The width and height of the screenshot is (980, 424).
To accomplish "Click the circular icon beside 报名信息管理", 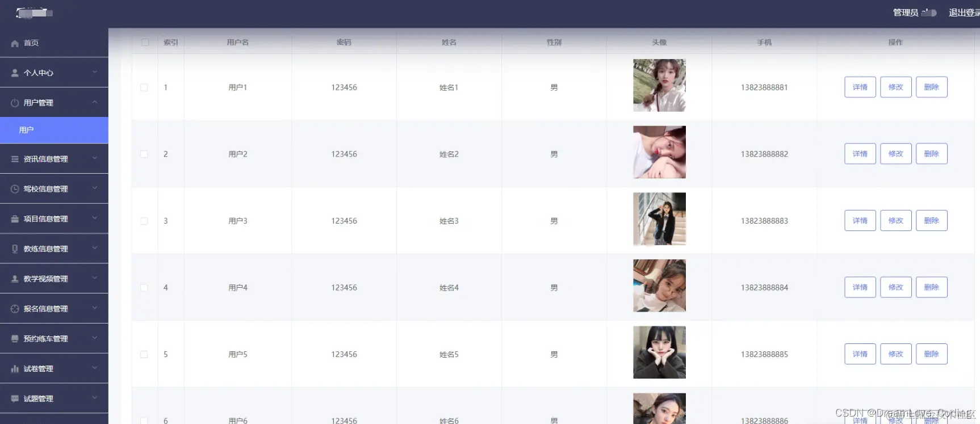I will [15, 309].
